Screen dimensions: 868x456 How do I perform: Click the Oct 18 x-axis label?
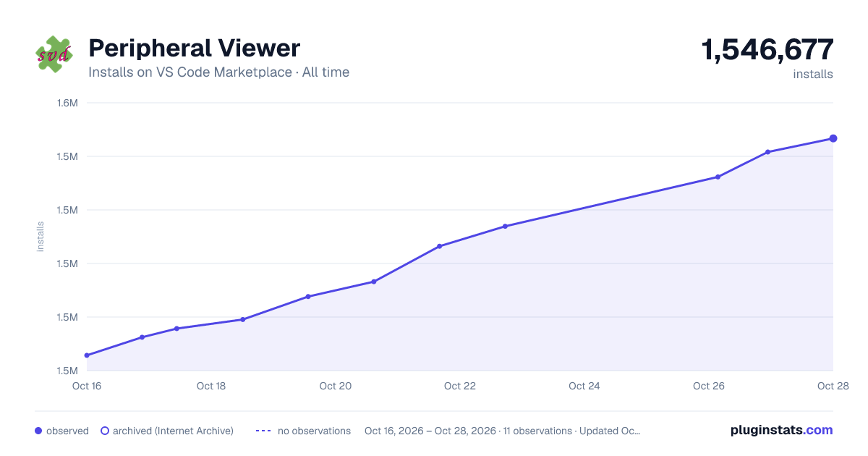pyautogui.click(x=211, y=386)
